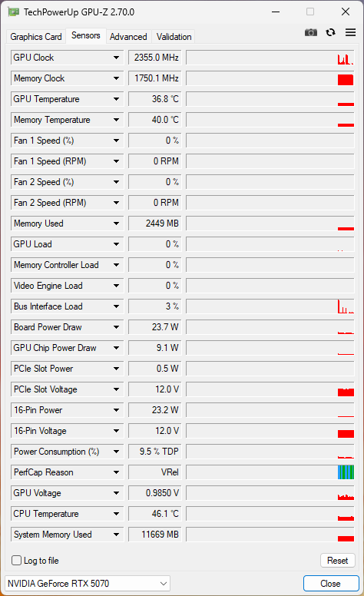Open the Advanced tab

[128, 37]
